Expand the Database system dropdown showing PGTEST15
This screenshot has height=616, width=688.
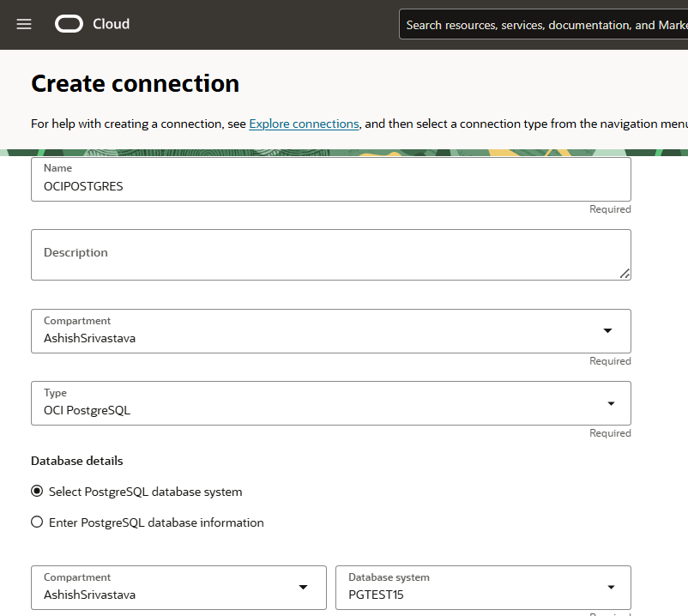click(x=483, y=588)
